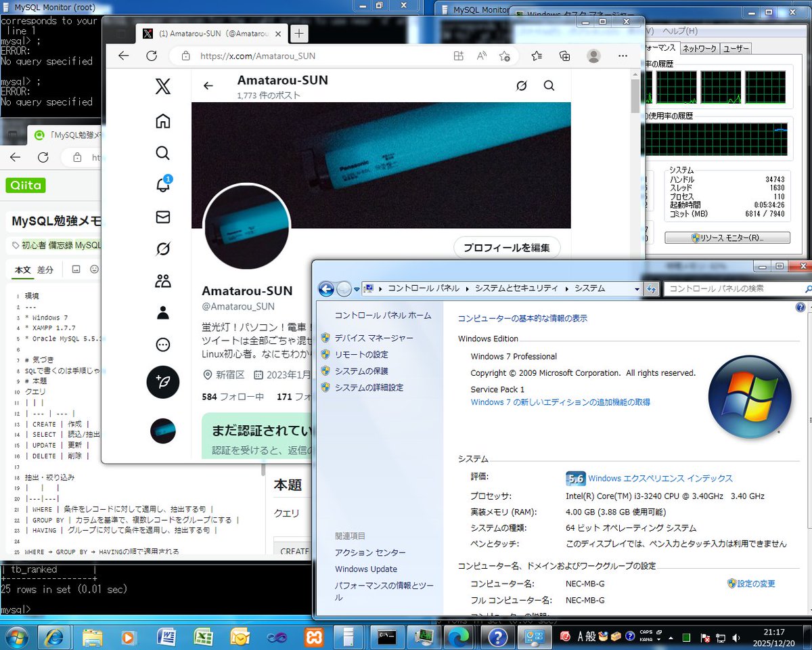Expand コントロール パネル breadcrumb arrow

coord(466,288)
